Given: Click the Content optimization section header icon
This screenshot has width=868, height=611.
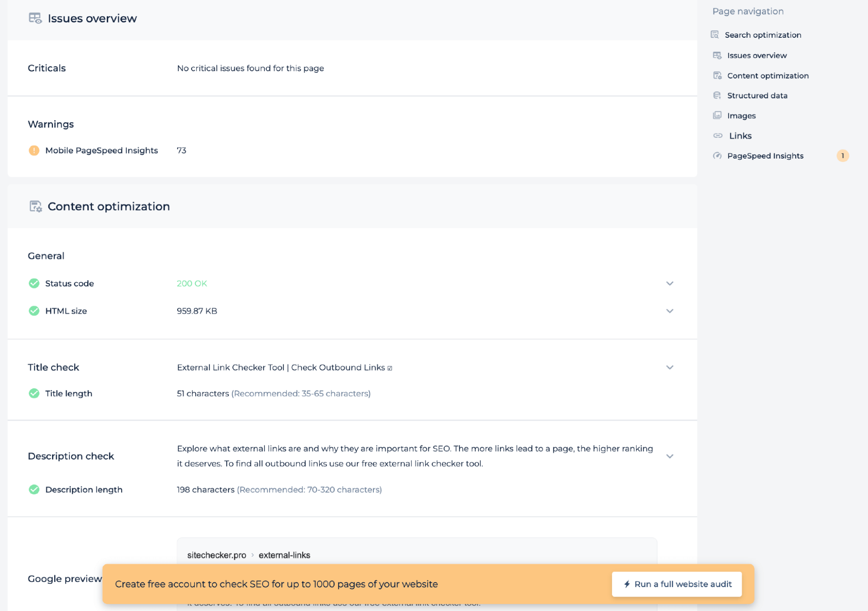Looking at the screenshot, I should point(35,206).
